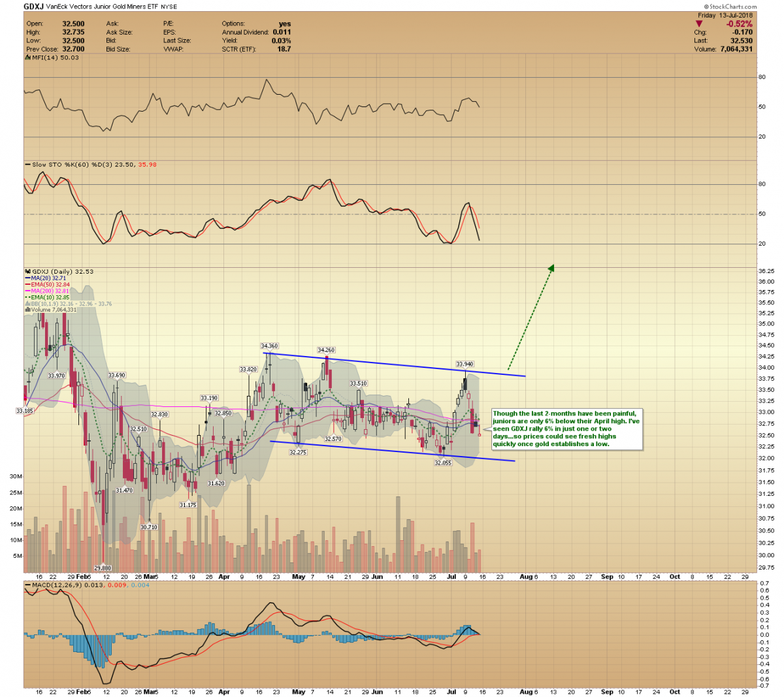Click the 34.360 April high price label
The width and height of the screenshot is (784, 697).
point(269,346)
